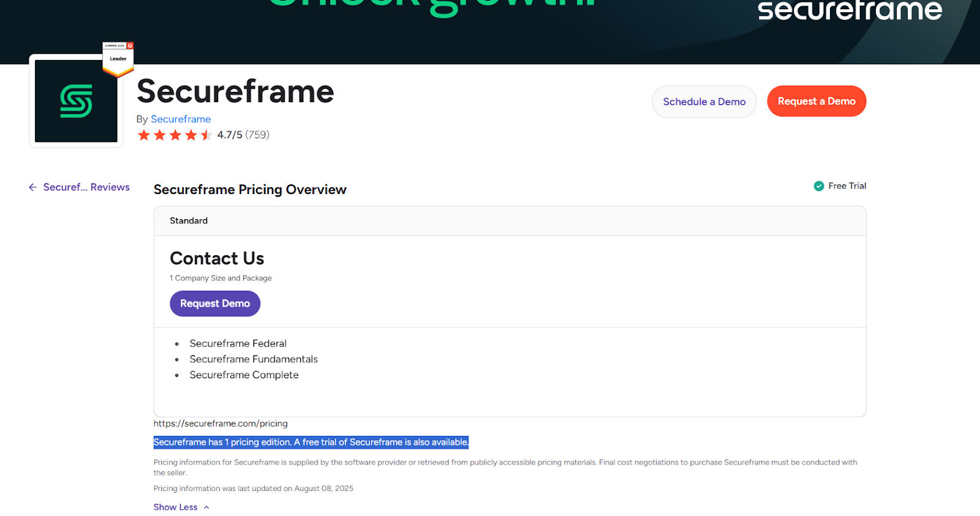This screenshot has width=980, height=516.
Task: Go back to Securef... Reviews link
Action: (x=86, y=187)
